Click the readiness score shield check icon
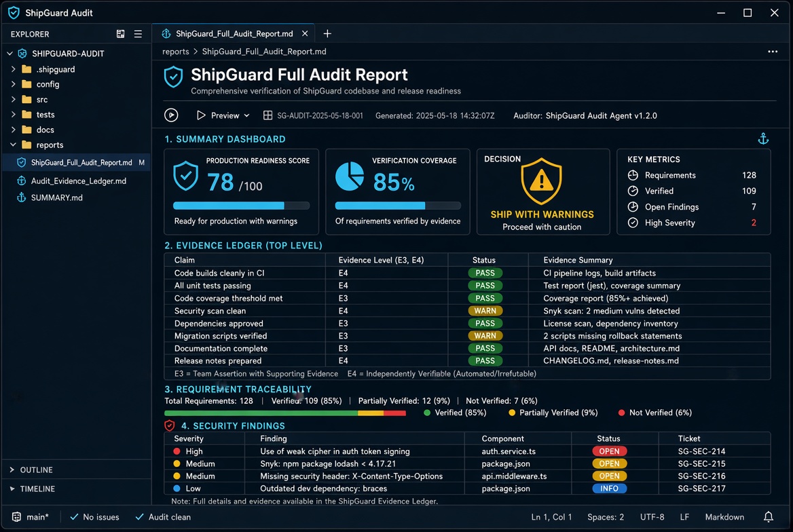Screen dimensions: 793x532 (x=185, y=176)
